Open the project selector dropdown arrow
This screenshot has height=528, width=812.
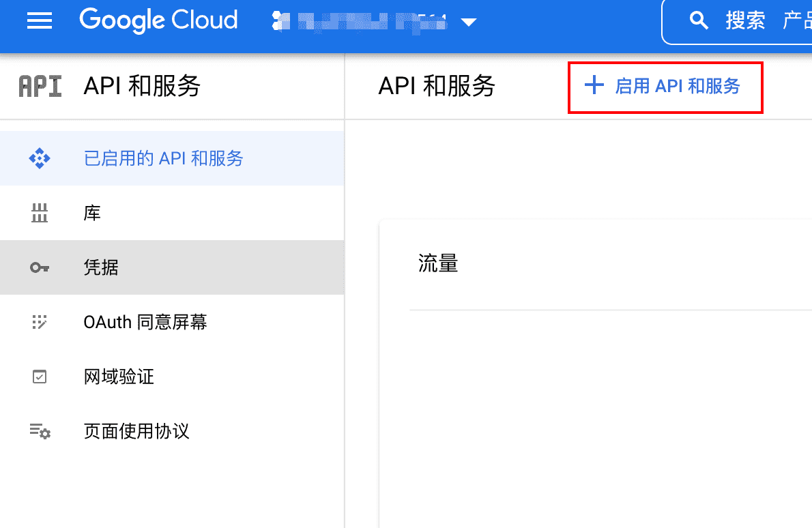[x=469, y=21]
